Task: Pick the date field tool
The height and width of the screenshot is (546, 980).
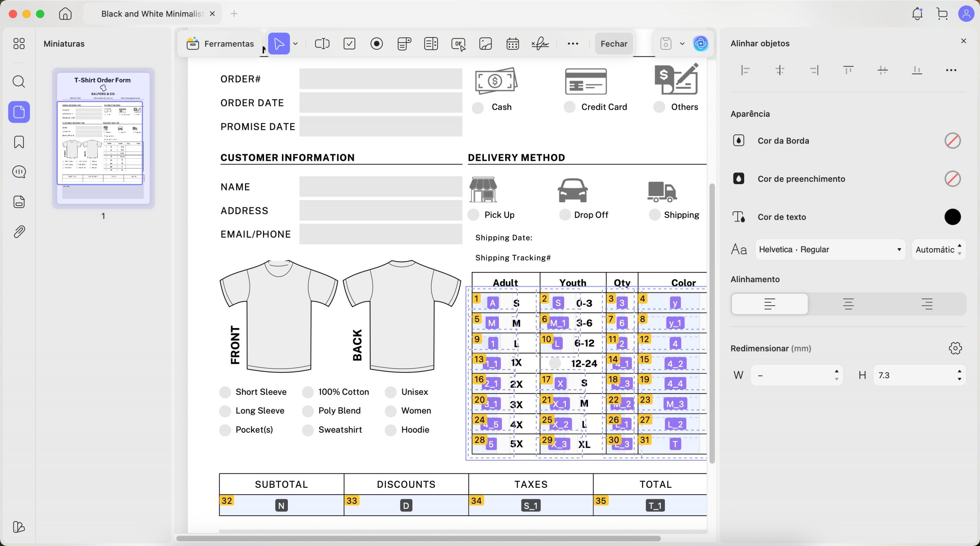Action: (513, 44)
